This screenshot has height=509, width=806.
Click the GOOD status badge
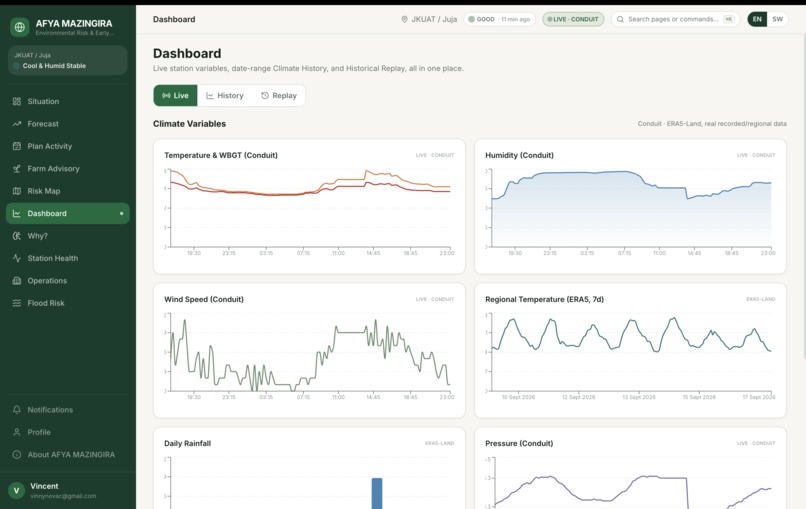[499, 19]
